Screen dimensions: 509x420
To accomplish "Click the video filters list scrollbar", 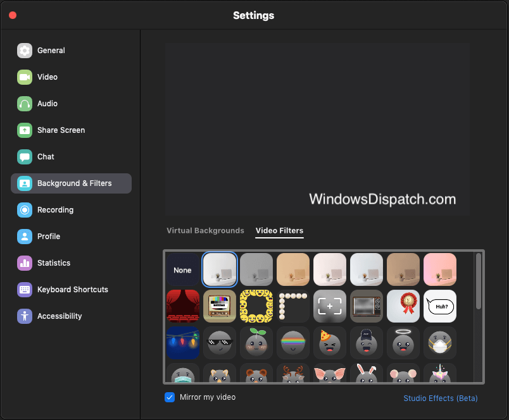I will tap(479, 281).
